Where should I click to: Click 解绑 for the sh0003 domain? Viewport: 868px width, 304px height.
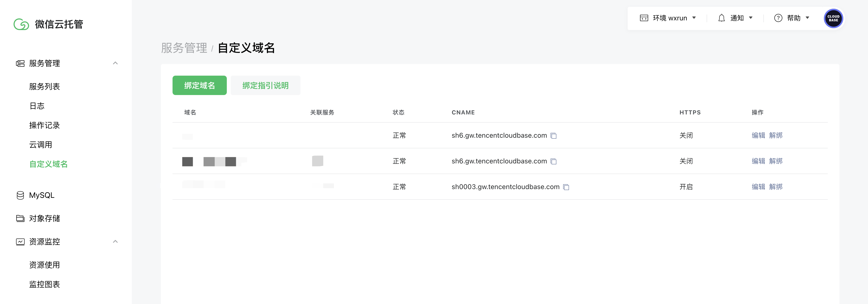coord(775,187)
